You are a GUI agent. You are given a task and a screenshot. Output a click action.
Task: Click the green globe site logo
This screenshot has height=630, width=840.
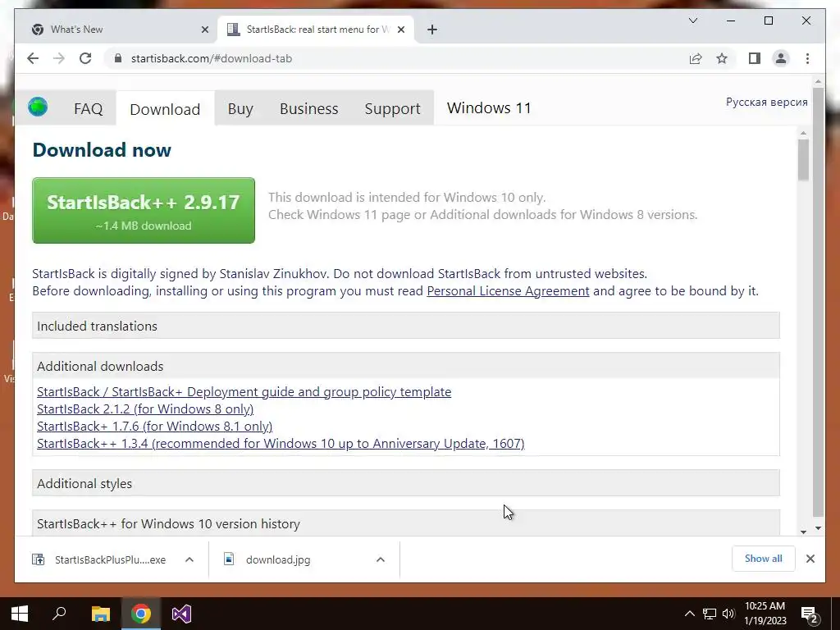click(x=38, y=107)
